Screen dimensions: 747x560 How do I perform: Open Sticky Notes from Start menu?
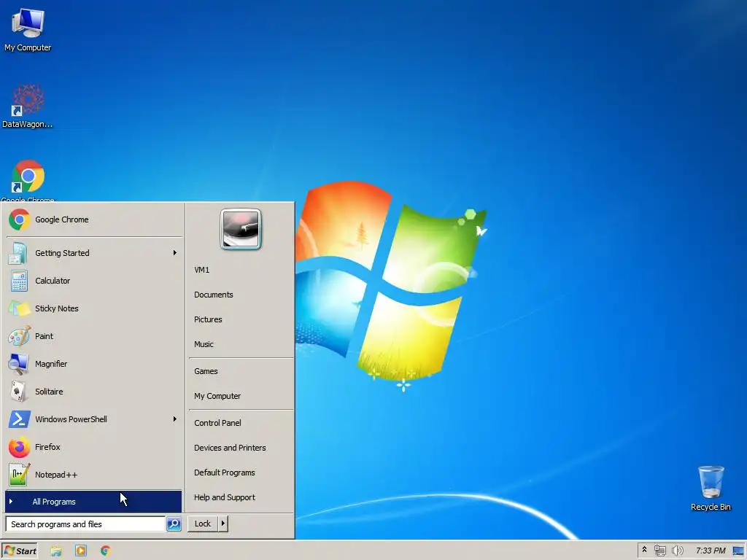[94, 308]
